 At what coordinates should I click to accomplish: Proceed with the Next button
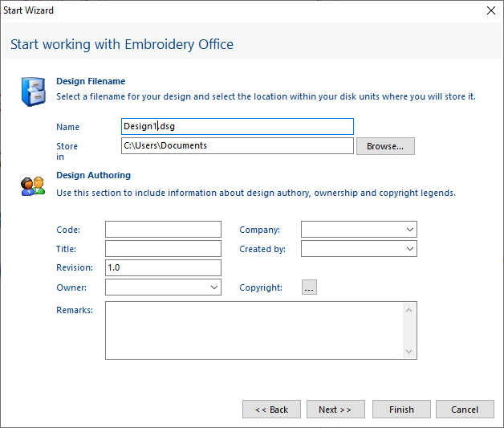pos(335,410)
